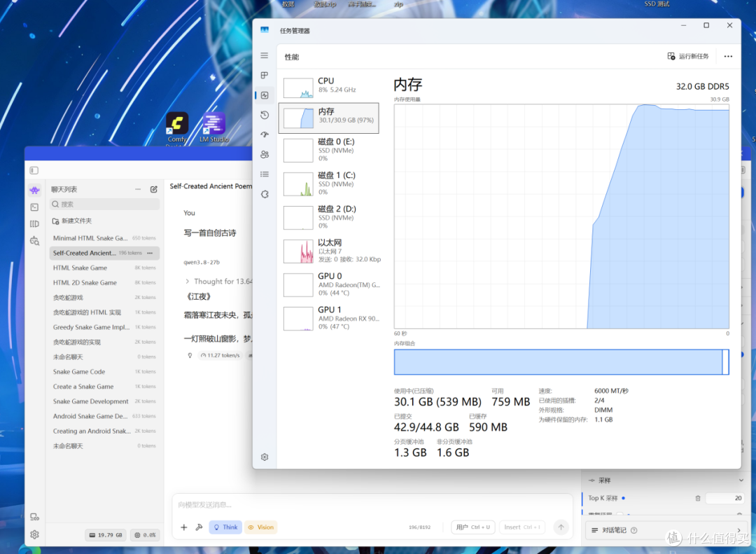This screenshot has height=554, width=756.
Task: Select 内存 memory performance entry
Action: 329,118
